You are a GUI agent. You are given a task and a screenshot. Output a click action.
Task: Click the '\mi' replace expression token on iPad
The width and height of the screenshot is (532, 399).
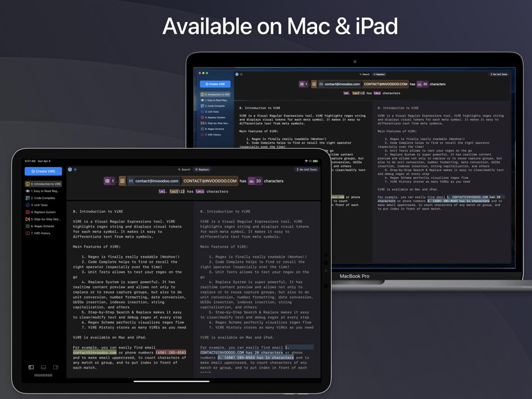click(162, 192)
